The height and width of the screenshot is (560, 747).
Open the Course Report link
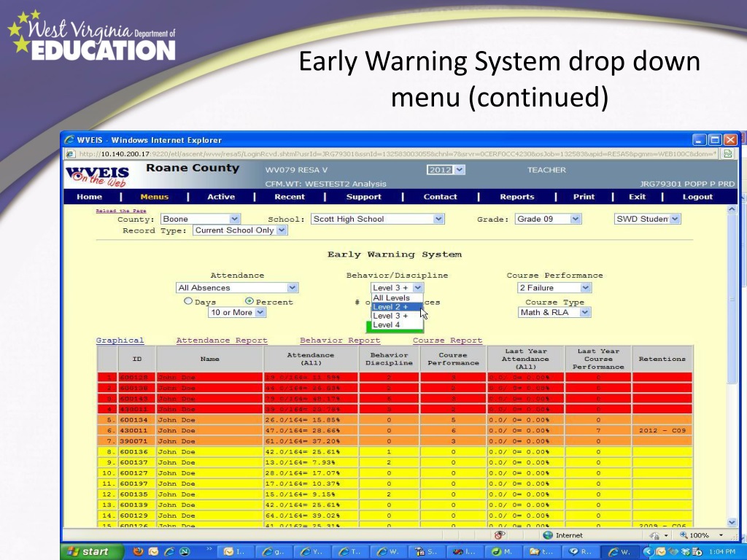coord(447,341)
